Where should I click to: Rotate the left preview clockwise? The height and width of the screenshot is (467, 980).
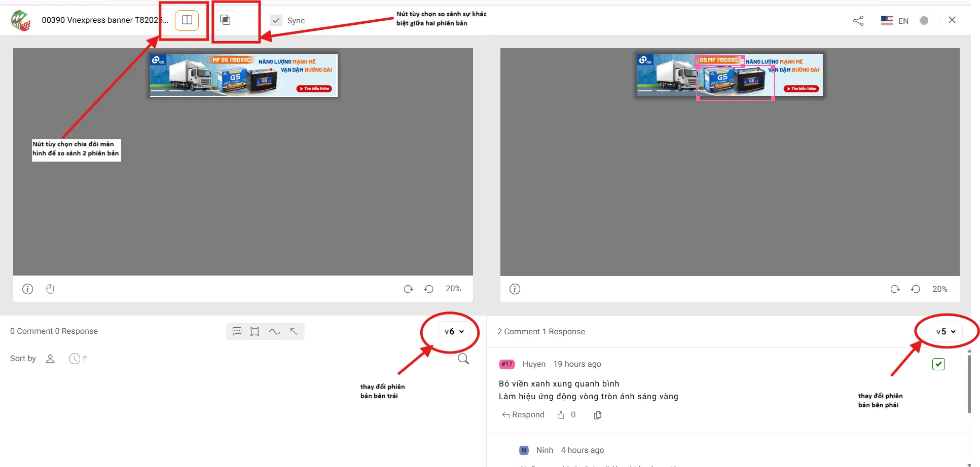pyautogui.click(x=408, y=289)
